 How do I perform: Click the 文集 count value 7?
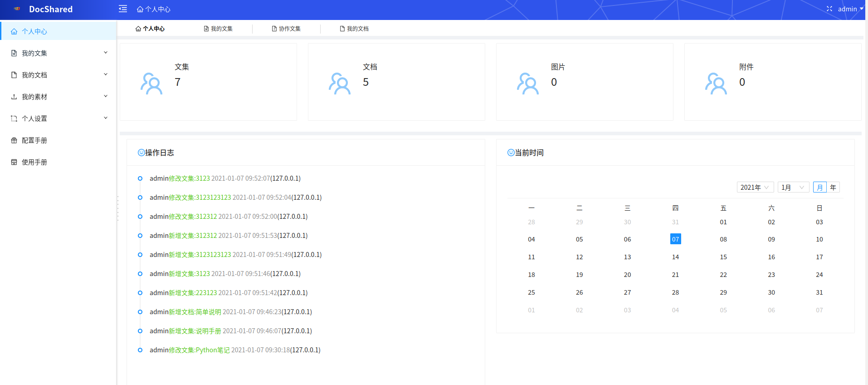(x=178, y=82)
